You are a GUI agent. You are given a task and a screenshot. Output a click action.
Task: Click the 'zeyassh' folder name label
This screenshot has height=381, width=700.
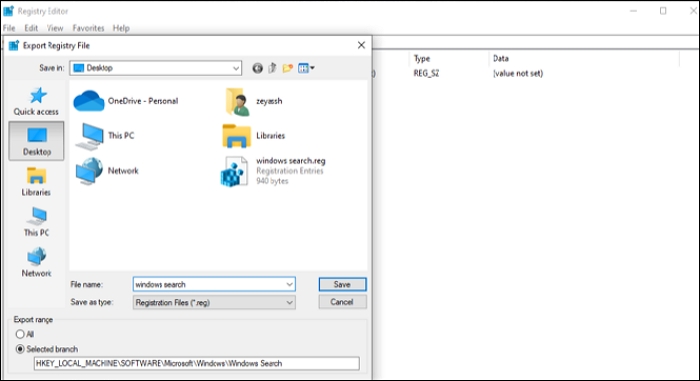tap(269, 101)
